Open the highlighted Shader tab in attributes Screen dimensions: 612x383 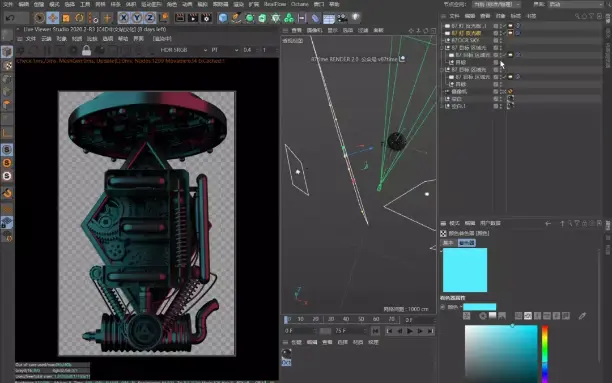[466, 242]
